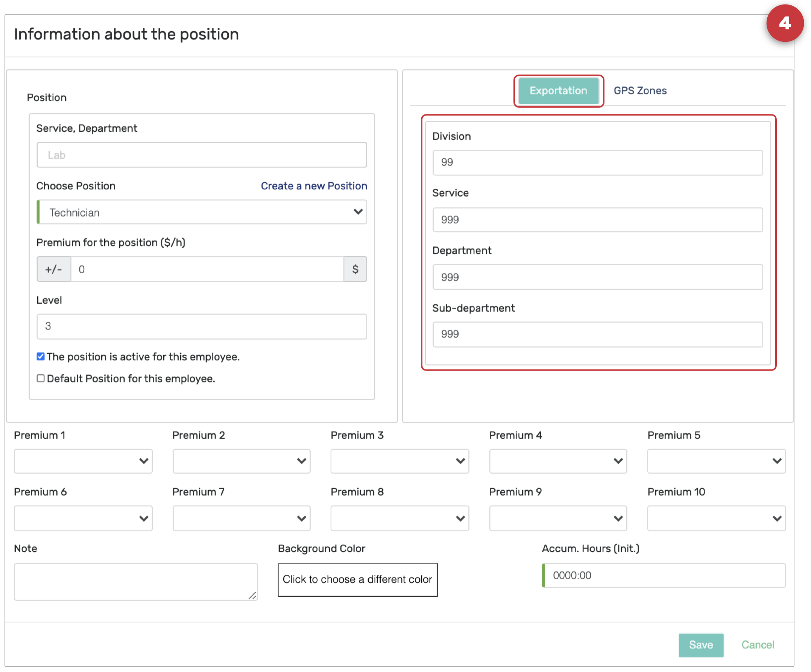Click the dollar sign unit addon

(x=355, y=269)
